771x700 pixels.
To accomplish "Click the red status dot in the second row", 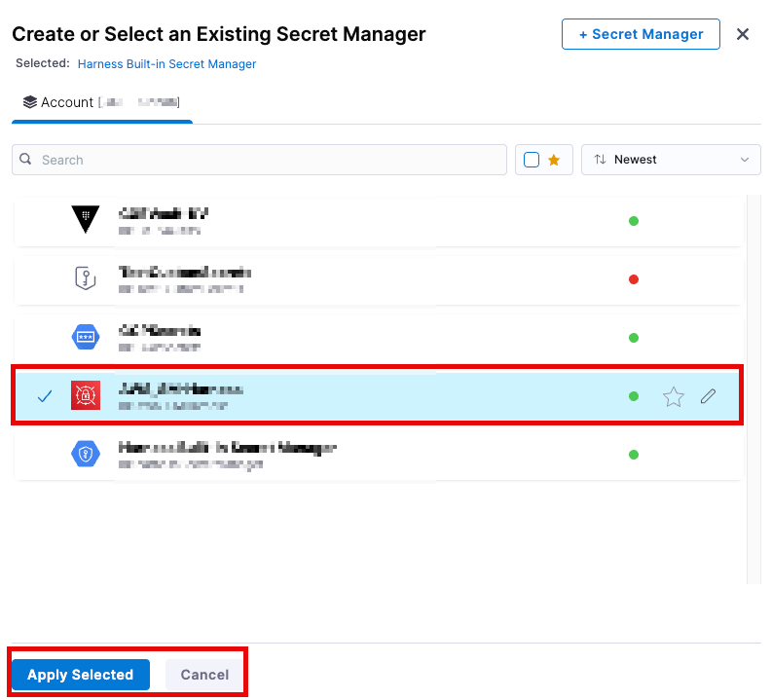I will click(x=634, y=279).
